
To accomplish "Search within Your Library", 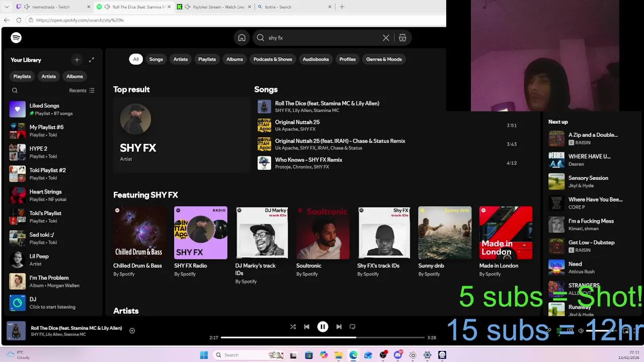I will pyautogui.click(x=15, y=90).
